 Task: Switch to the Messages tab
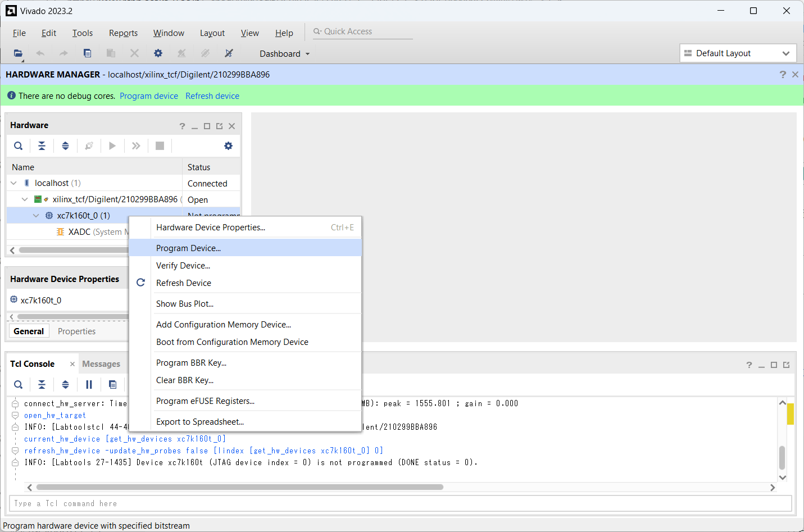101,364
